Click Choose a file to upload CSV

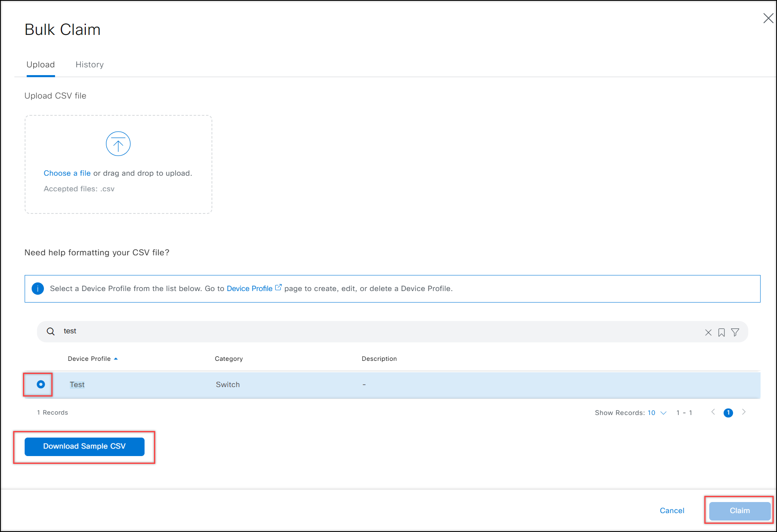tap(67, 173)
